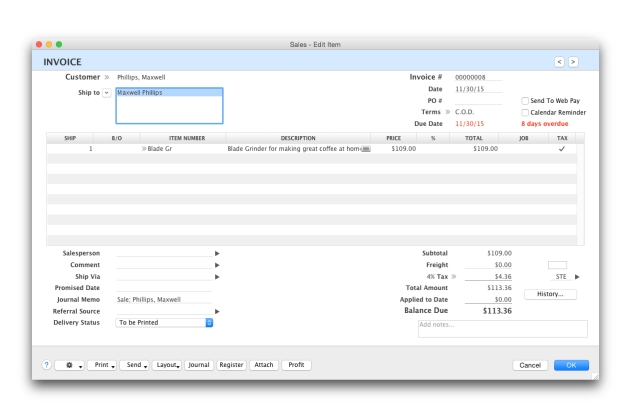The image size is (631, 419).
Task: Click the 4% Tax double-arrow icon
Action: (454, 277)
